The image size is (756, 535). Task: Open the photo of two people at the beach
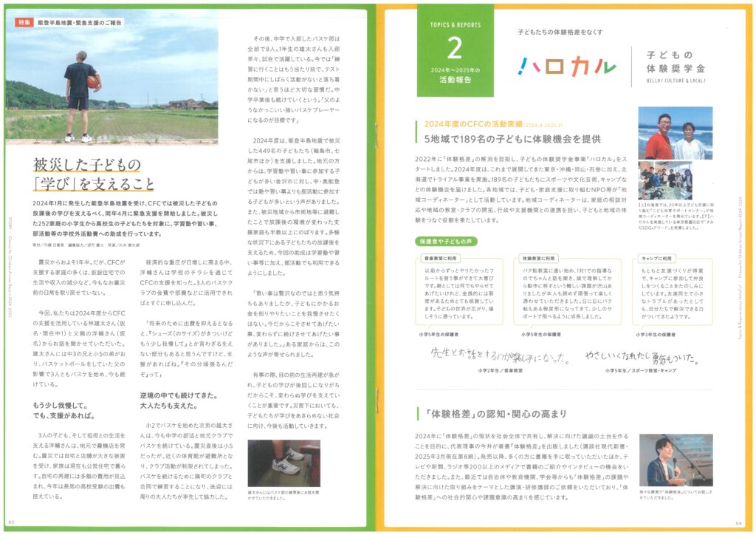point(675,133)
